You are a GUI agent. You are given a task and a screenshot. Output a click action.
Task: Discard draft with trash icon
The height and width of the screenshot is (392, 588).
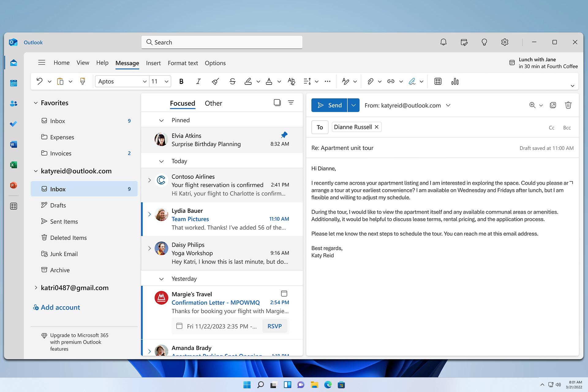568,105
